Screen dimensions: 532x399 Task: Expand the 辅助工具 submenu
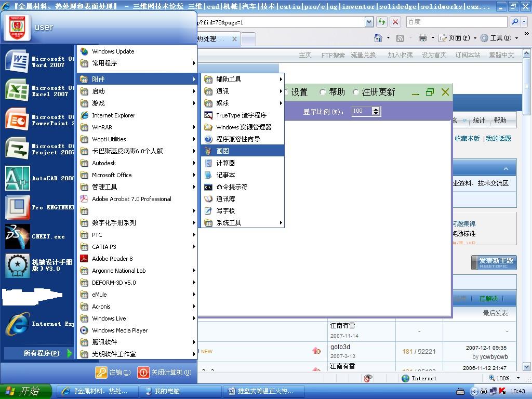tap(243, 79)
